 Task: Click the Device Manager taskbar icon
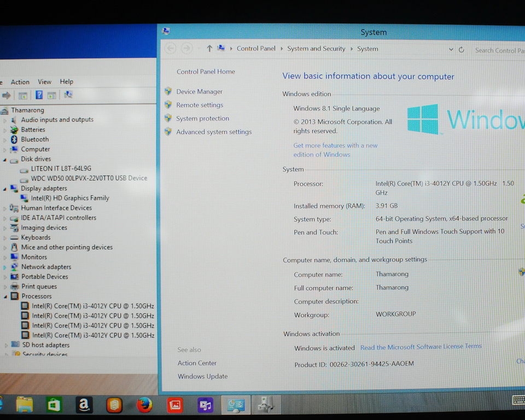[x=266, y=405]
